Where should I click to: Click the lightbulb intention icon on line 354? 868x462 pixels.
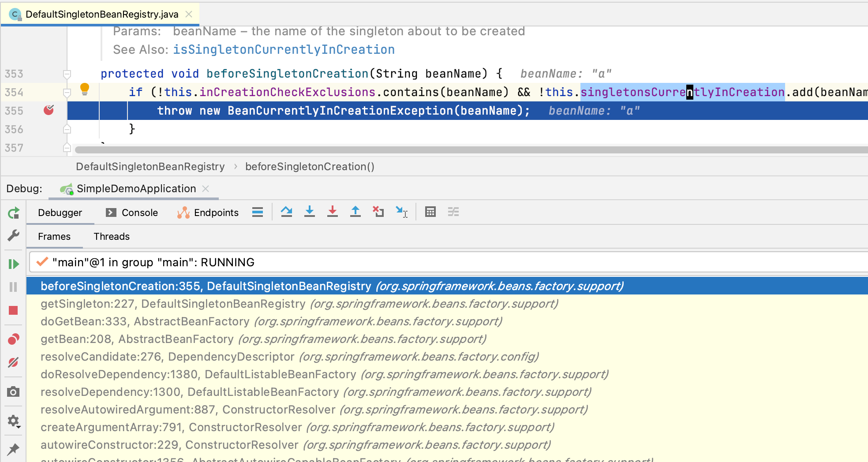[x=85, y=89]
